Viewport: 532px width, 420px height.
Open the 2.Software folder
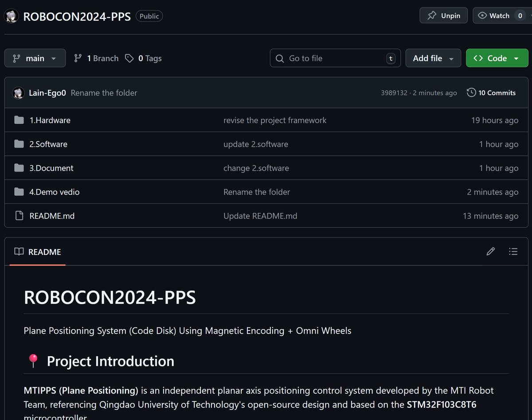48,144
